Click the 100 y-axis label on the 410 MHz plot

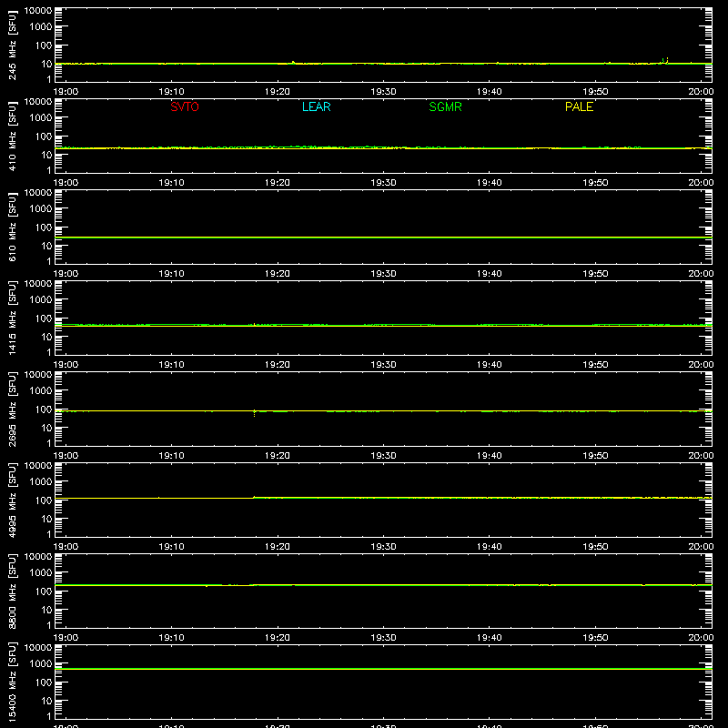[44, 136]
